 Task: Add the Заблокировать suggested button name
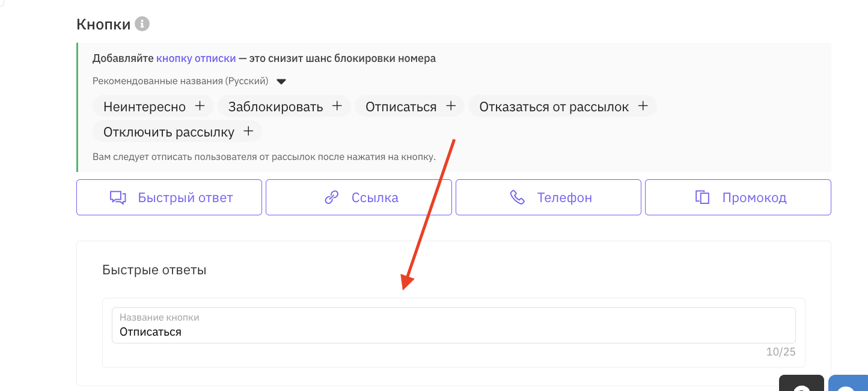pos(284,106)
